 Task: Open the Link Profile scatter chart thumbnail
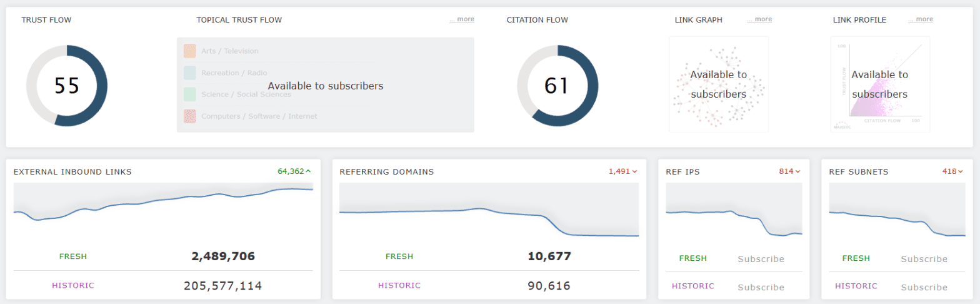(880, 84)
